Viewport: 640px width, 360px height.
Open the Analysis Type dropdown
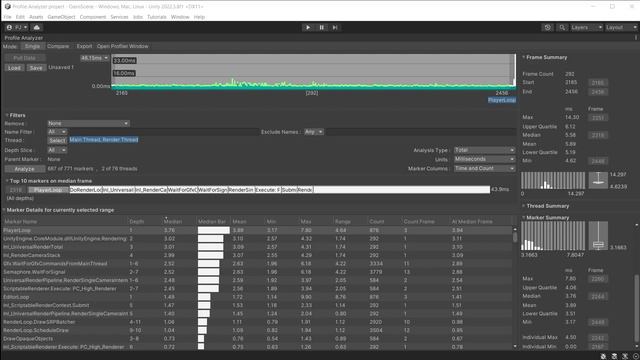pyautogui.click(x=484, y=150)
